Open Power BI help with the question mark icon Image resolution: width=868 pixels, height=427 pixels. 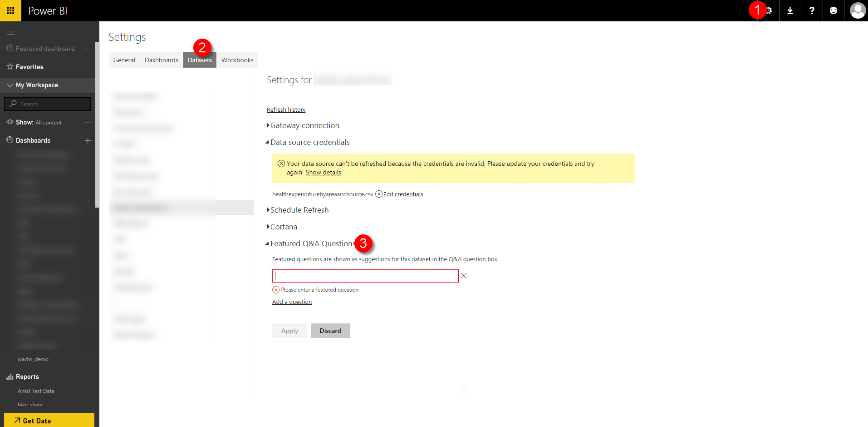(812, 10)
